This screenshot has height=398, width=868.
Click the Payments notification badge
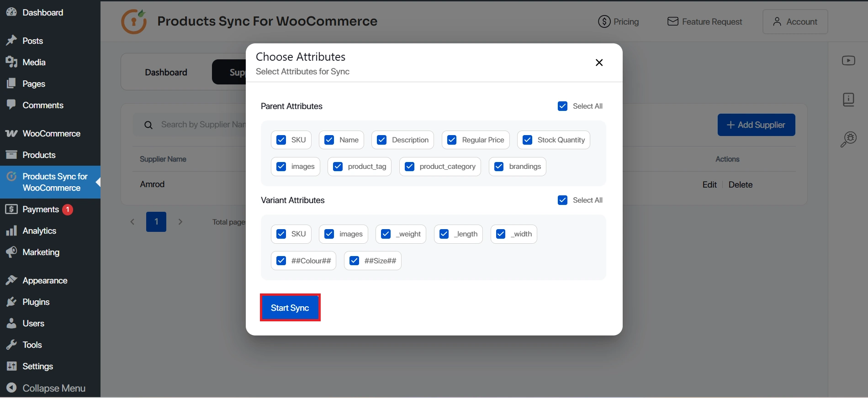click(68, 209)
